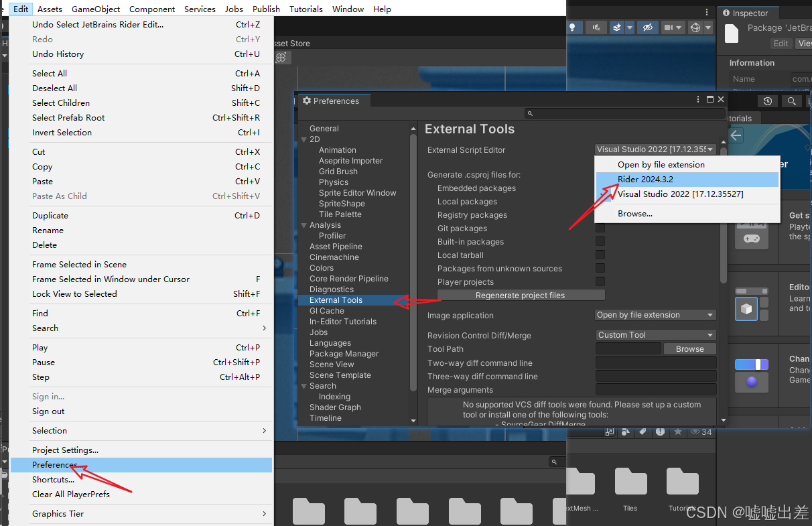
Task: Open the Image application dropdown
Action: (655, 315)
